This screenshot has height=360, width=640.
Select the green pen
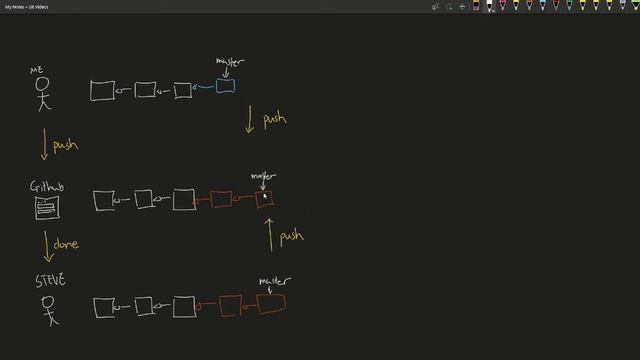coord(569,5)
